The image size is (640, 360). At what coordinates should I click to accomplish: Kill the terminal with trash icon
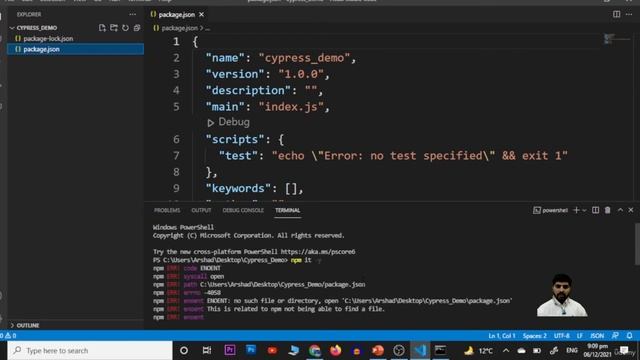tap(608, 210)
